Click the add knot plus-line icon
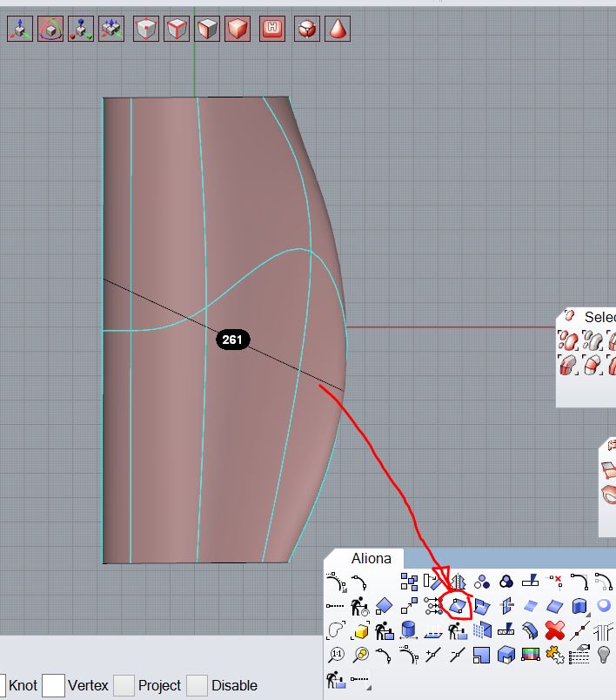This screenshot has width=616, height=700. pos(433,655)
